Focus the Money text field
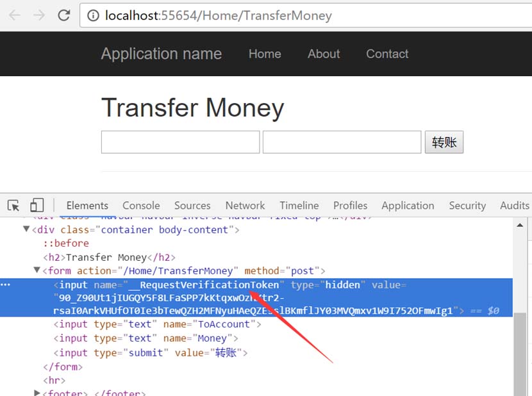Screen dimensions: 532x396 (x=342, y=142)
